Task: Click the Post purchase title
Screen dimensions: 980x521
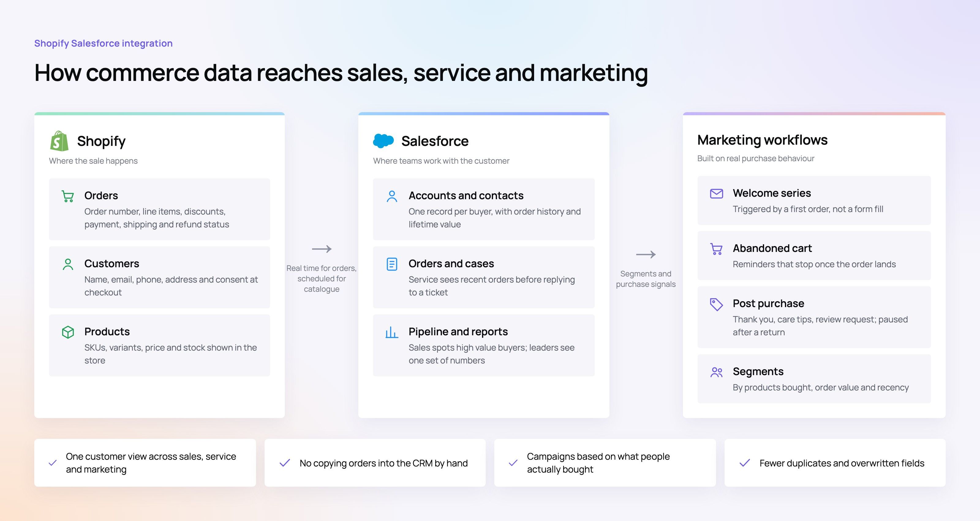Action: 768,303
